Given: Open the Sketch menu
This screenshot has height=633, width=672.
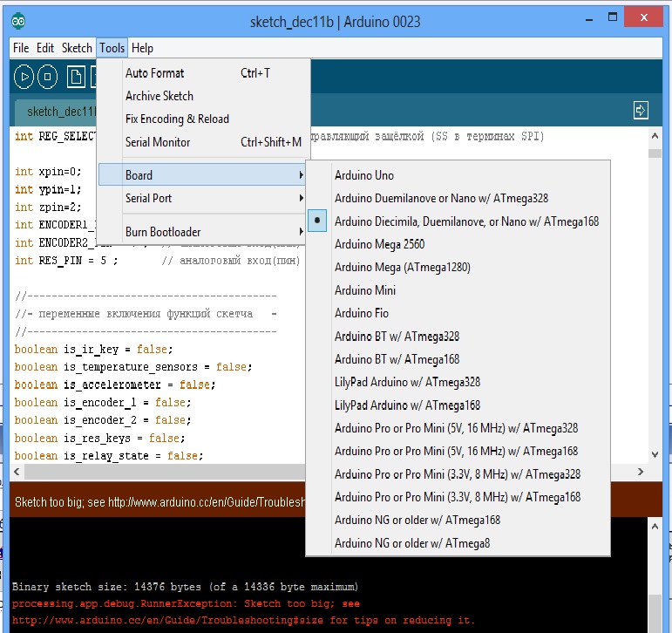Looking at the screenshot, I should coord(77,48).
